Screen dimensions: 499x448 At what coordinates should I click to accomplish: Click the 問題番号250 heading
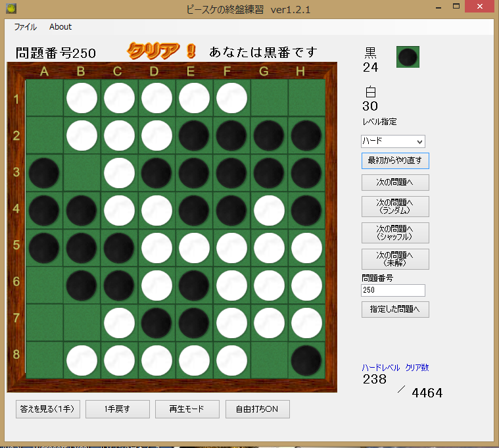pyautogui.click(x=56, y=53)
